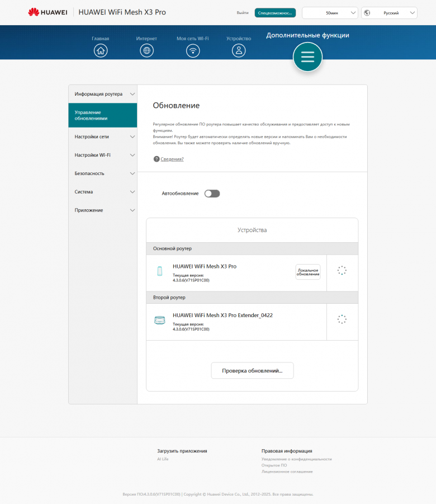
Task: Open the 50мин timeout dropdown
Action: [330, 12]
